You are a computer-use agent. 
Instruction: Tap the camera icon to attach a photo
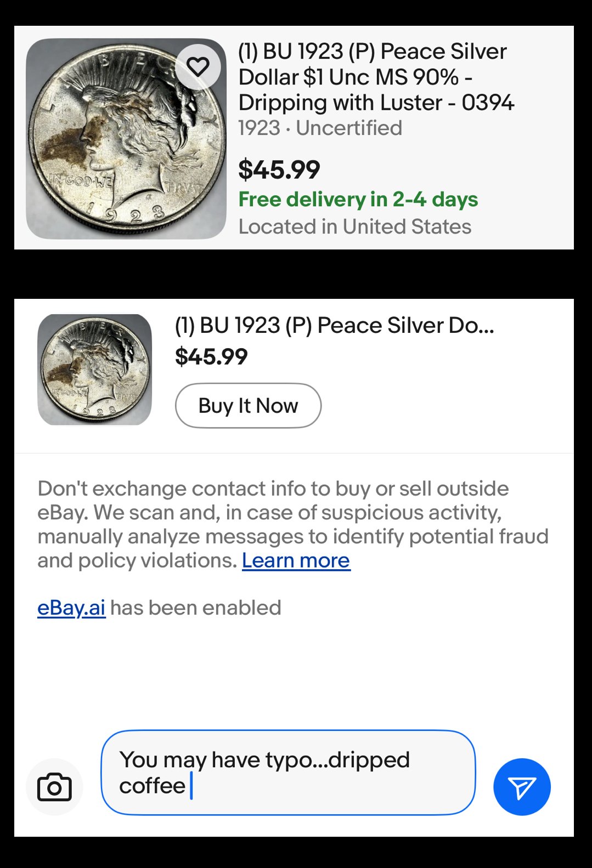point(54,787)
